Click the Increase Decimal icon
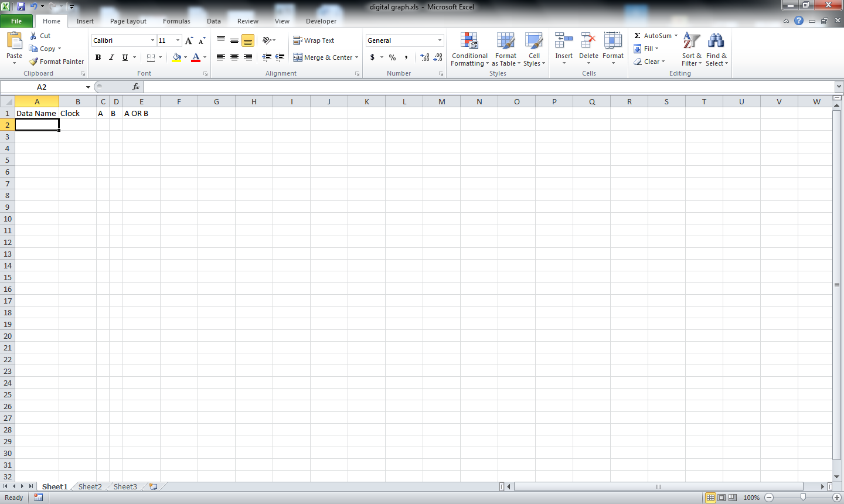This screenshot has height=504, width=844. [425, 57]
